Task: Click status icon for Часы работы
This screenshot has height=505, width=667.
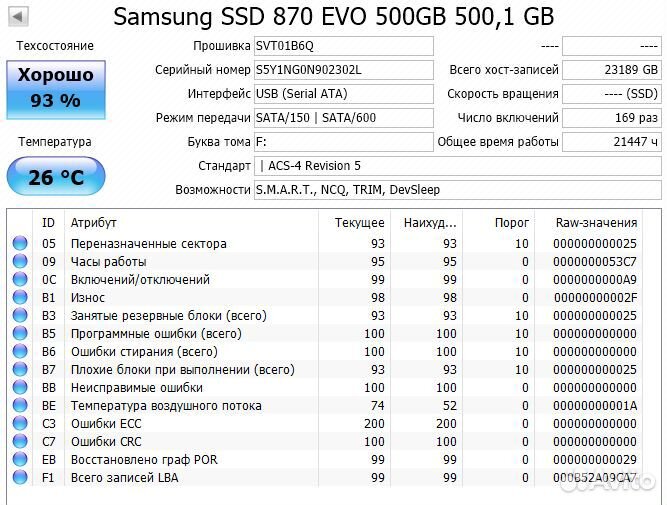Action: click(x=20, y=261)
